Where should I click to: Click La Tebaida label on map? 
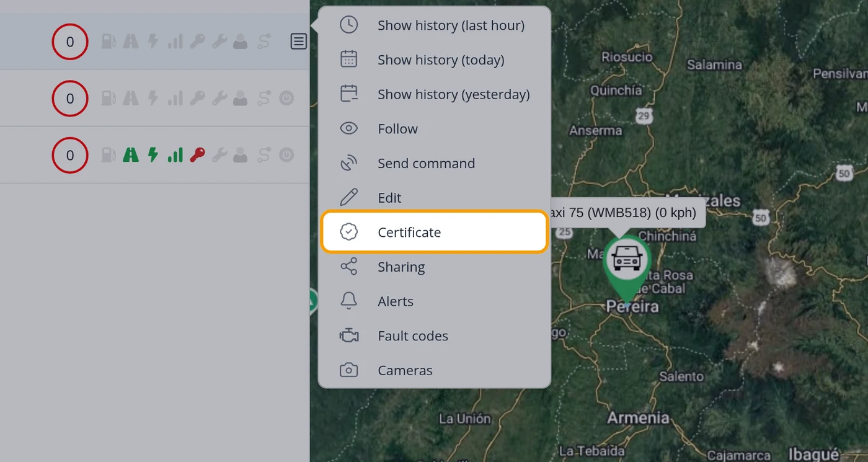pyautogui.click(x=591, y=451)
